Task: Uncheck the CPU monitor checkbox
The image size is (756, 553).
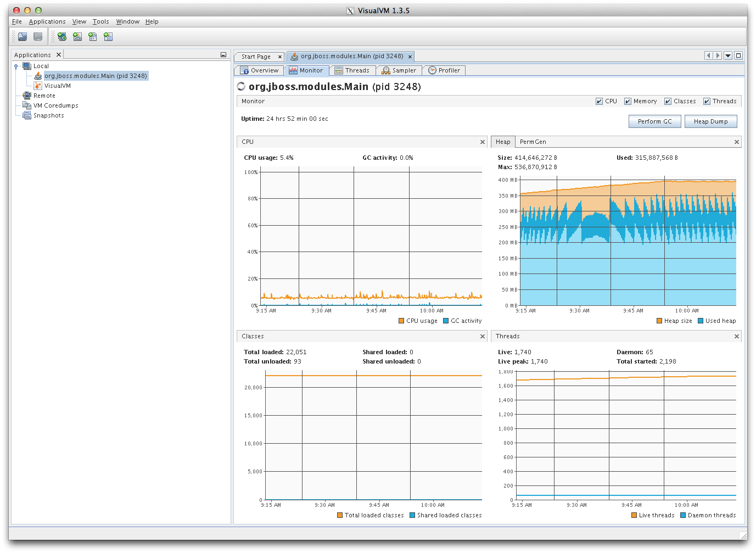Action: 599,102
